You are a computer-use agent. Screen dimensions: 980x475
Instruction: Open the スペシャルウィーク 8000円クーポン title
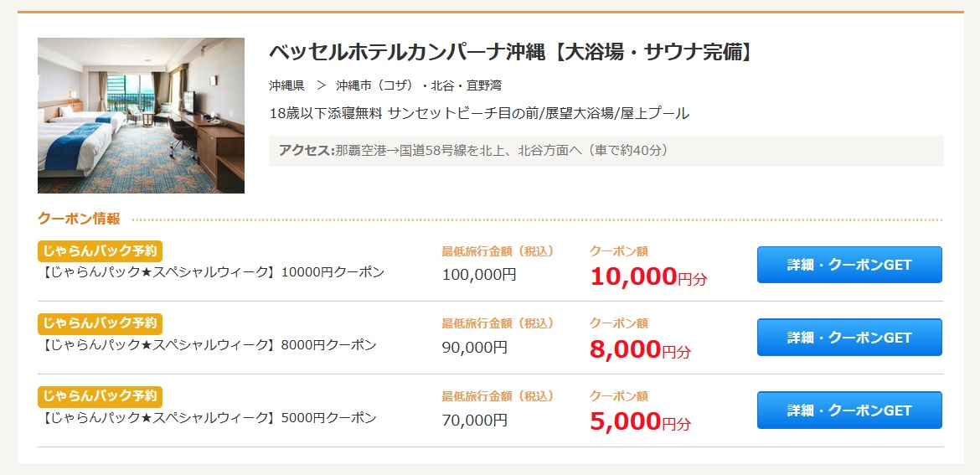(x=209, y=345)
